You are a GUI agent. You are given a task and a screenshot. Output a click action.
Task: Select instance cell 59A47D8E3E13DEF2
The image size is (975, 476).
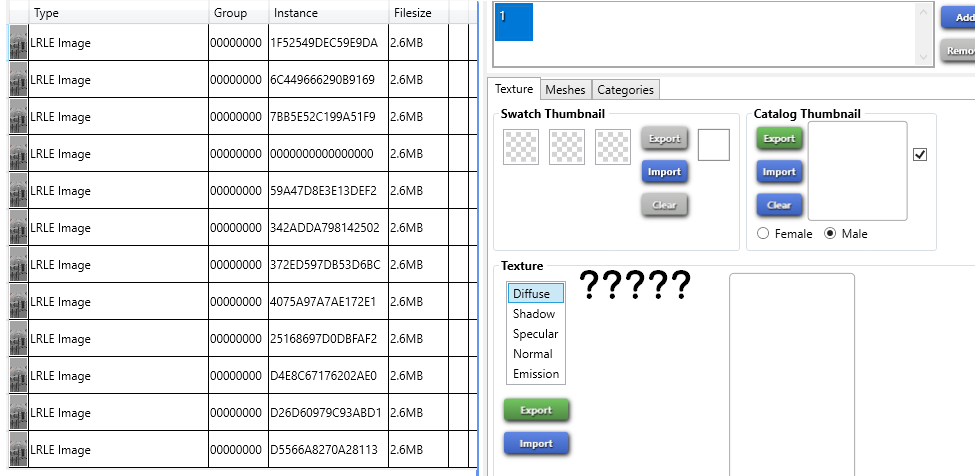[328, 190]
